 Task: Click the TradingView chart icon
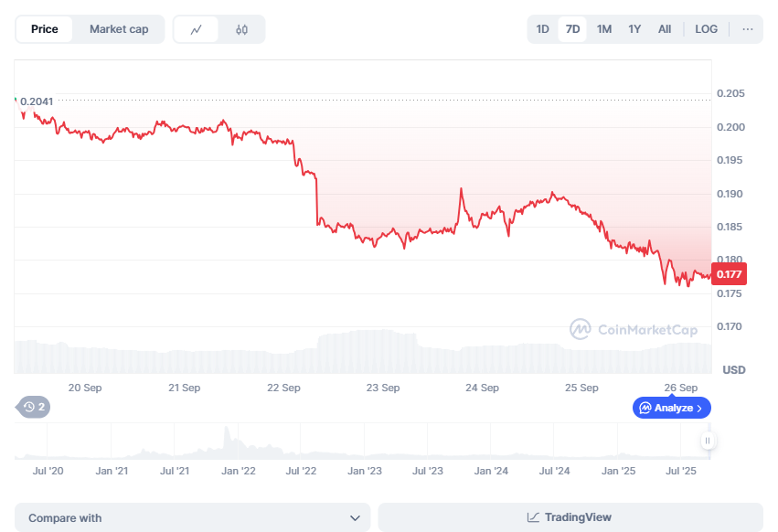(x=533, y=517)
